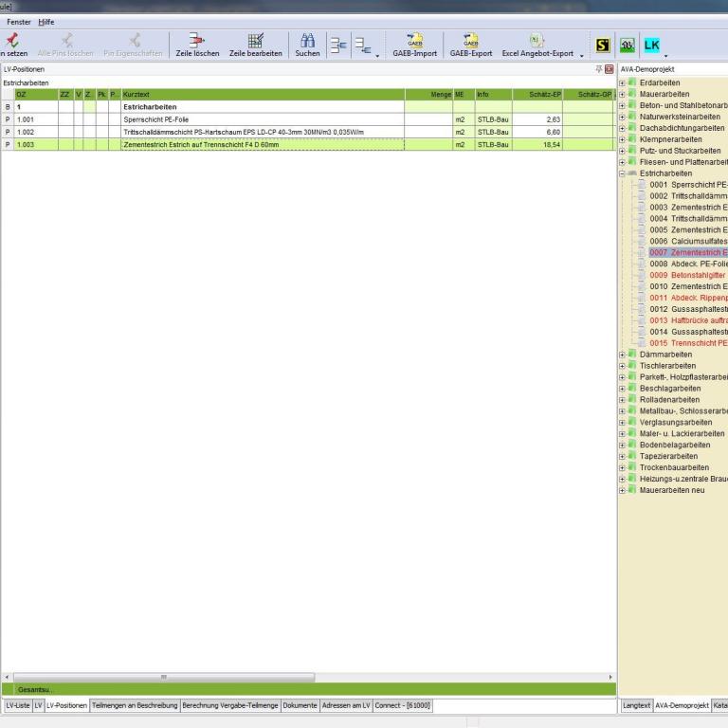Click the Menge column header
This screenshot has width=728, height=728.
[x=428, y=94]
